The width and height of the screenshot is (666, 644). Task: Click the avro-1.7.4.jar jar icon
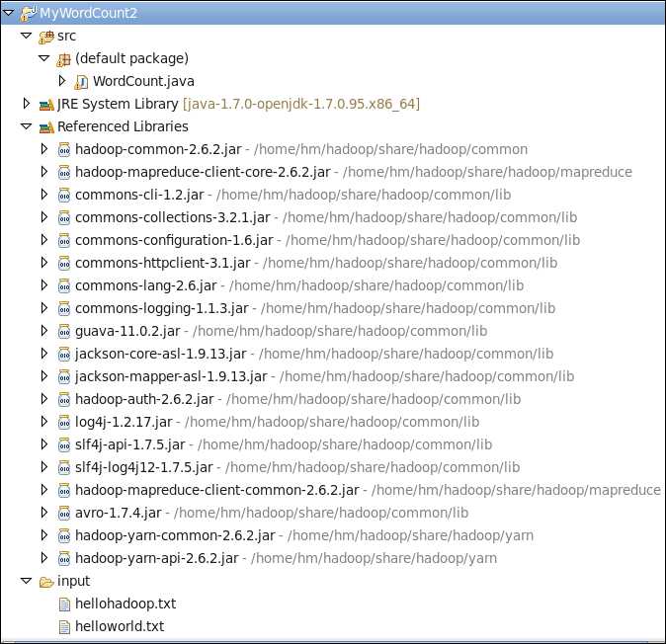pos(64,513)
